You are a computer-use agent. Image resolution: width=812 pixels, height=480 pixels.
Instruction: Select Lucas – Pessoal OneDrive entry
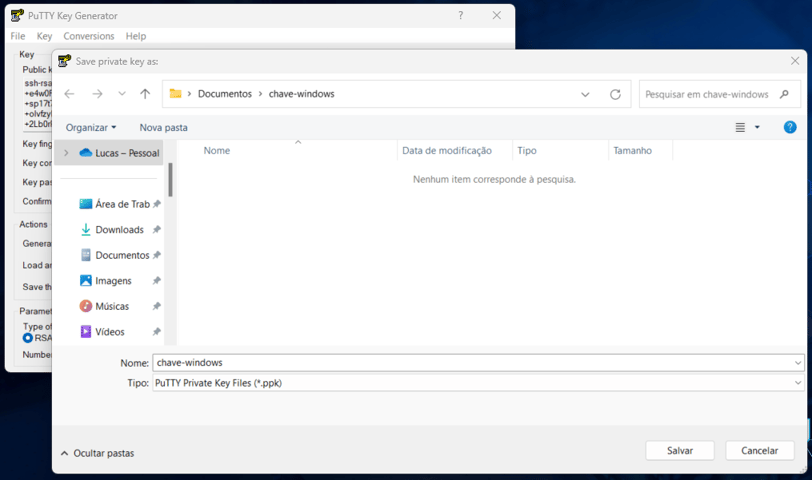[119, 153]
